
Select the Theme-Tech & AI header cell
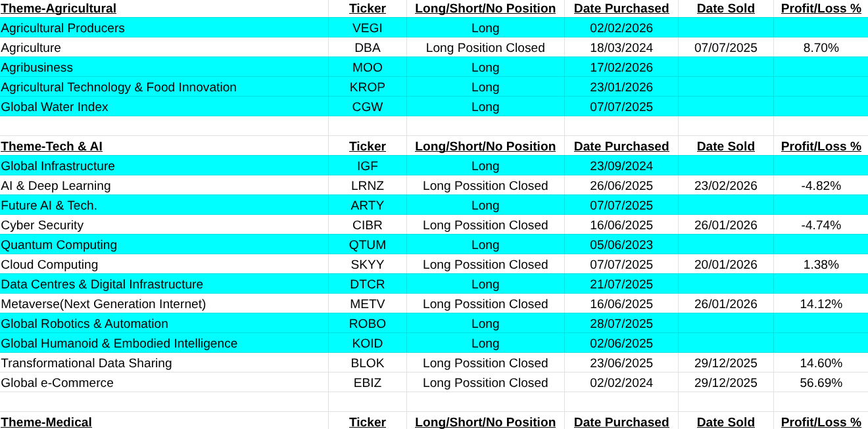pos(52,147)
